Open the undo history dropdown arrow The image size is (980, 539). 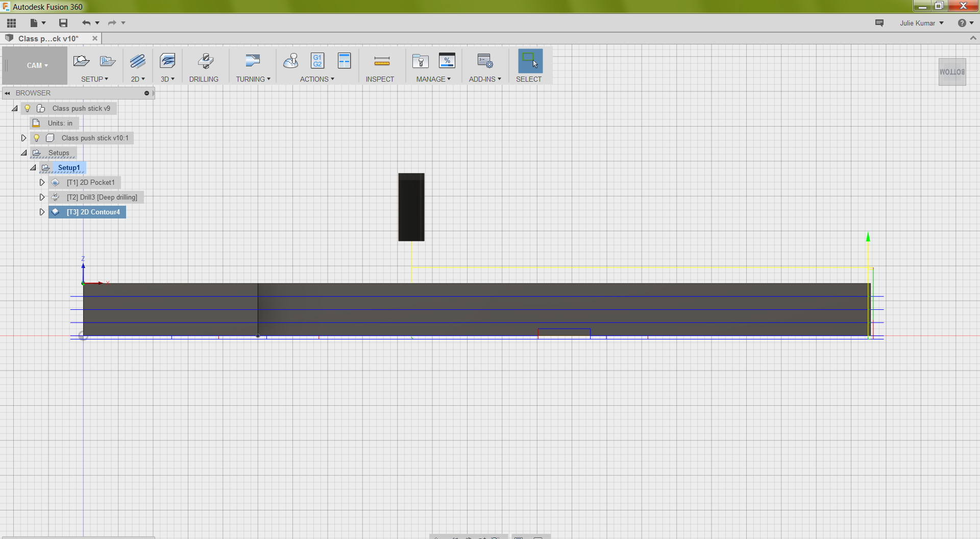pos(97,23)
